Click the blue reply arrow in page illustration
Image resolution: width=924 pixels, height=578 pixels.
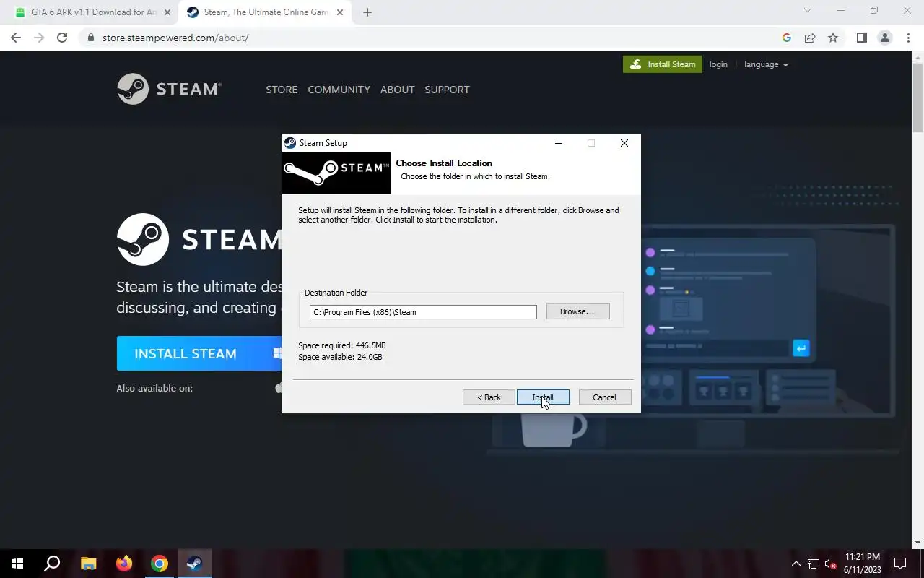coord(801,348)
